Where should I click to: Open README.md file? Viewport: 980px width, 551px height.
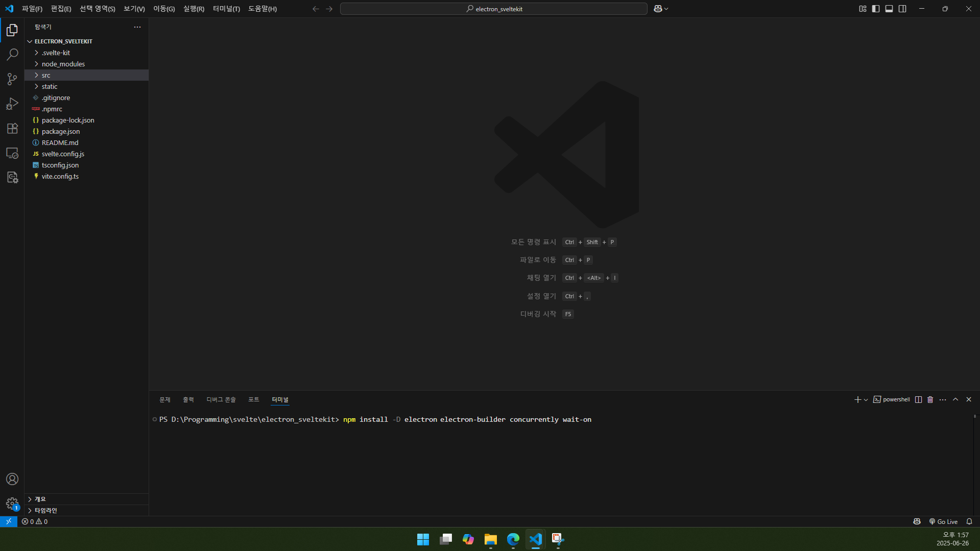(x=86, y=142)
